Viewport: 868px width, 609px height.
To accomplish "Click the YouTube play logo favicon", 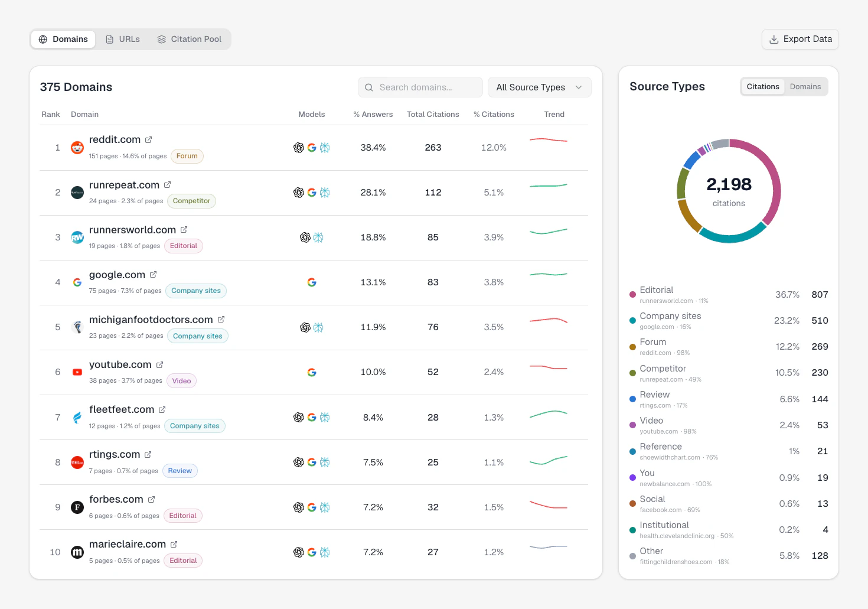I will pyautogui.click(x=77, y=372).
